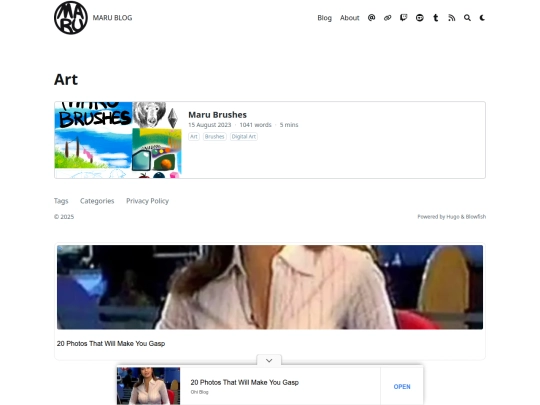Click the 'Art' page heading
540x405 pixels.
66,80
